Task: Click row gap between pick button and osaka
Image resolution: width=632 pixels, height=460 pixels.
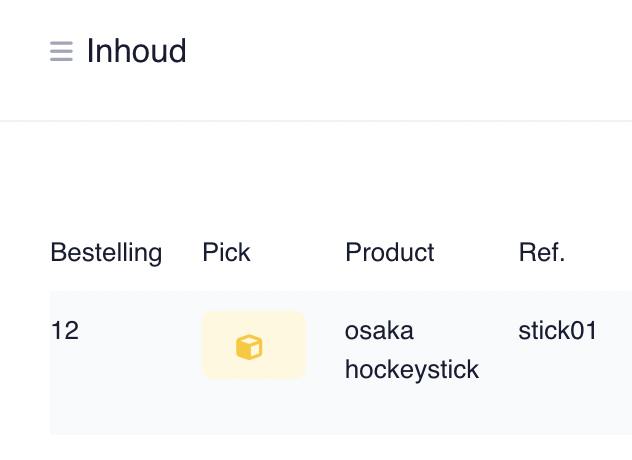Action: click(x=326, y=345)
